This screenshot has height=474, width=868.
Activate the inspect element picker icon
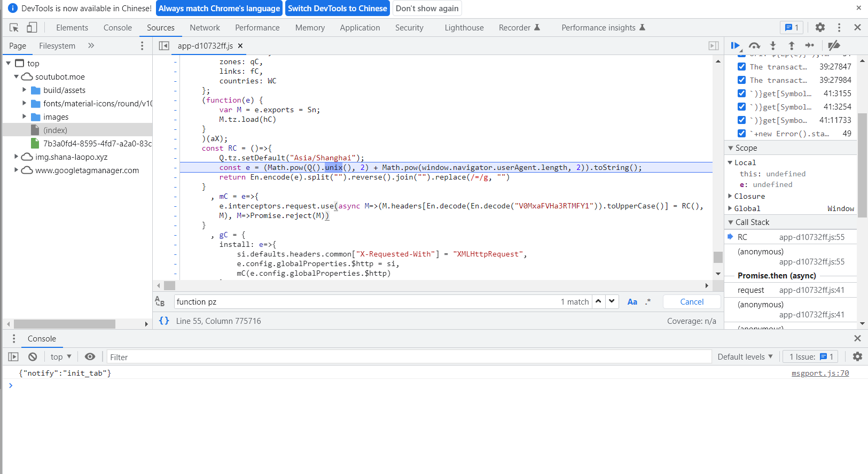pyautogui.click(x=14, y=27)
